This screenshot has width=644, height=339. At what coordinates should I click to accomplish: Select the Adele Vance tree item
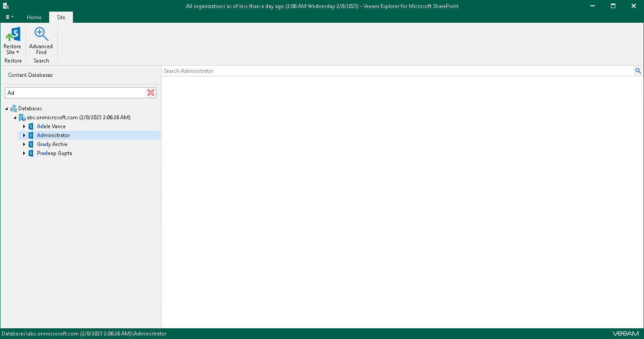click(x=51, y=126)
